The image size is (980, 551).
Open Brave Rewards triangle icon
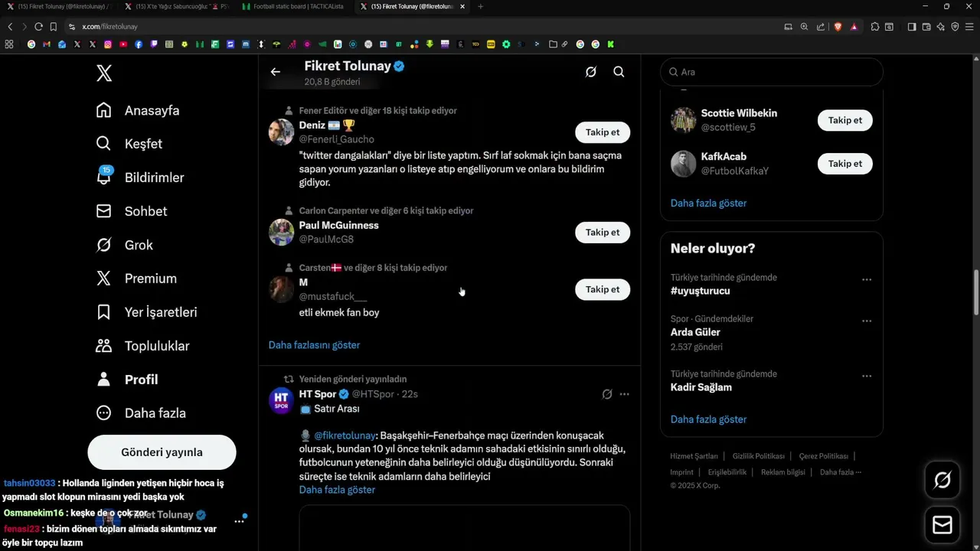(x=853, y=27)
